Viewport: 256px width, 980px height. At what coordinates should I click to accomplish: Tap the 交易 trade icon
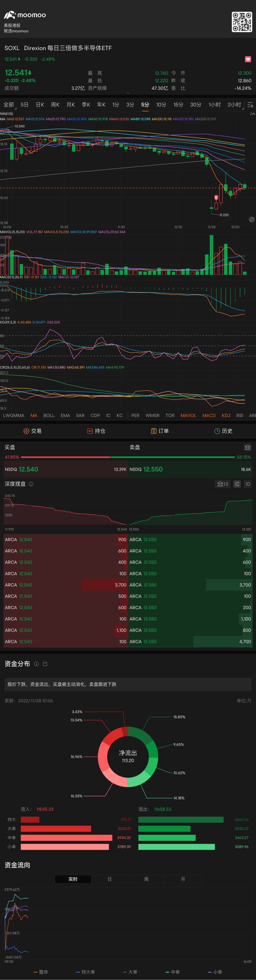(x=26, y=431)
